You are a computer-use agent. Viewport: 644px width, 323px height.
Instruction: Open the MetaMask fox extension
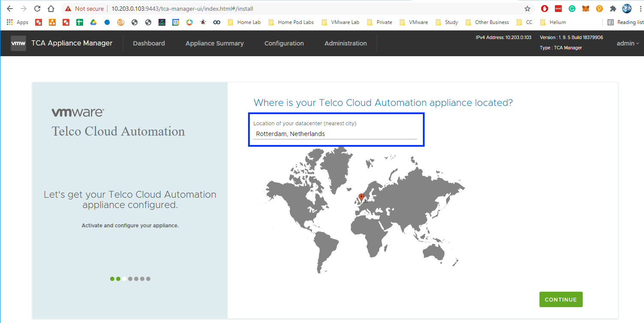point(585,9)
